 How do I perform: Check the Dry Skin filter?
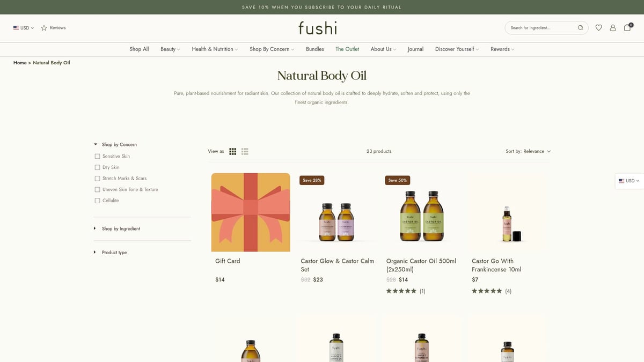tap(97, 167)
